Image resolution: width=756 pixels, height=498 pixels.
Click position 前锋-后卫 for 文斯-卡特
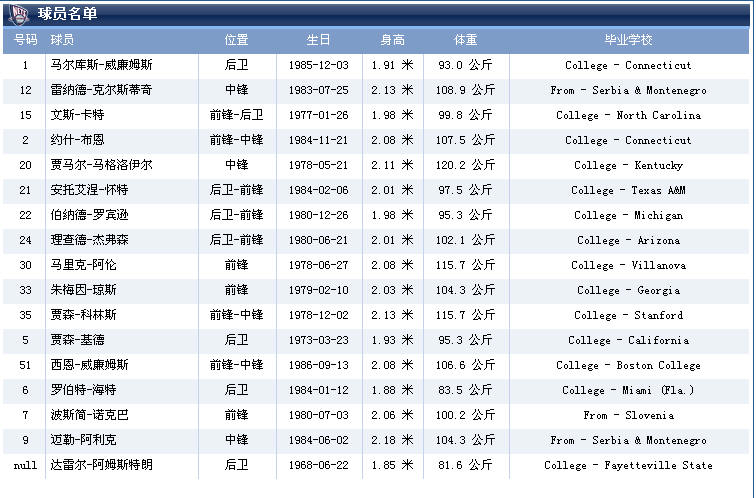coord(237,115)
